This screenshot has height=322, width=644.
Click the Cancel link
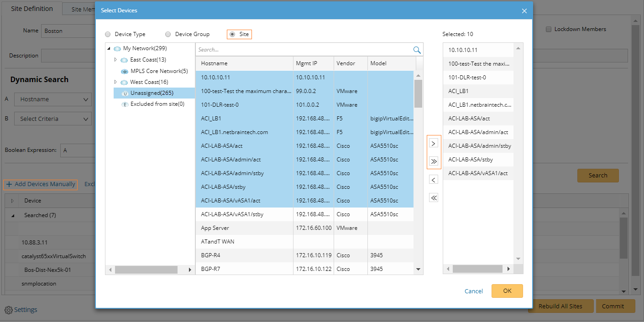coord(473,291)
